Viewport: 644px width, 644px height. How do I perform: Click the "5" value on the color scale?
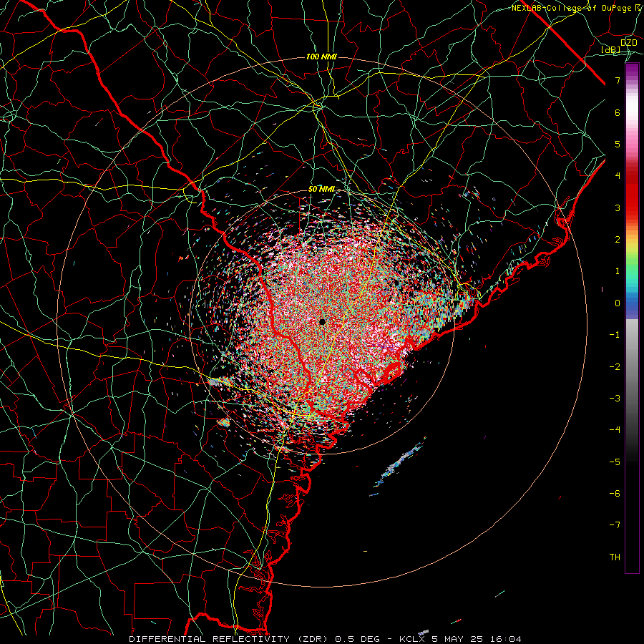(x=618, y=144)
